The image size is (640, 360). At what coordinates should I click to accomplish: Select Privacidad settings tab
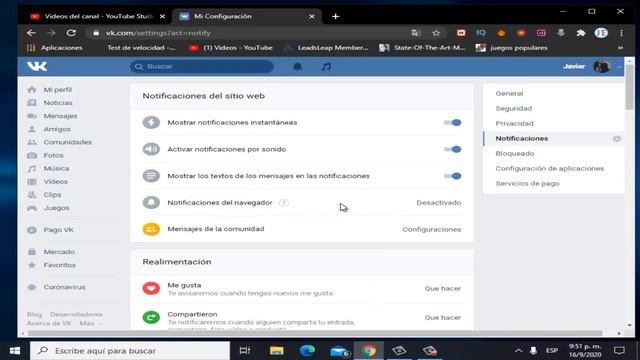tap(514, 123)
